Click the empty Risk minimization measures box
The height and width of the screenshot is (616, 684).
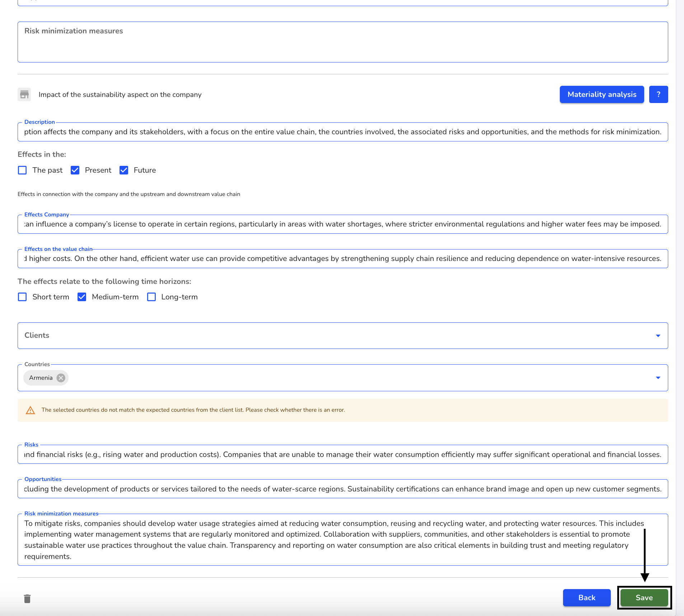pyautogui.click(x=343, y=42)
